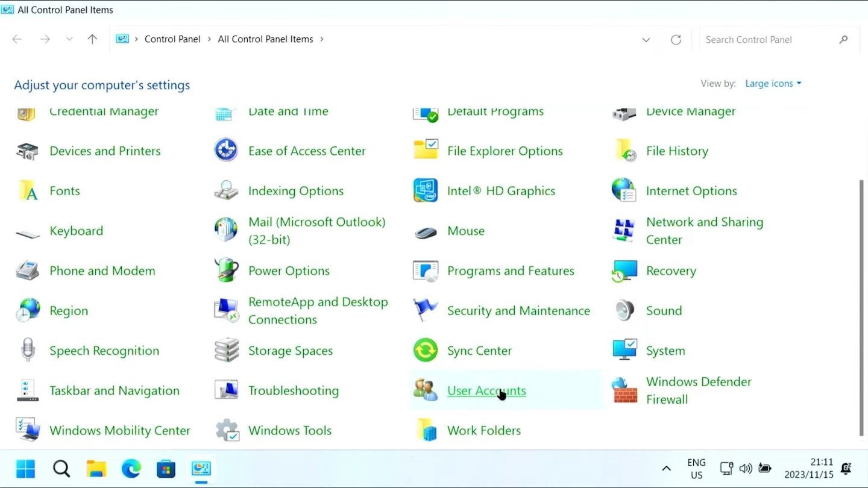Open File Explorer from taskbar
868x488 pixels.
(x=96, y=468)
